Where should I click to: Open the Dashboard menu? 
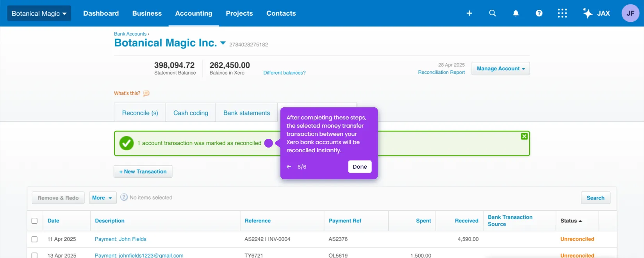pos(101,13)
